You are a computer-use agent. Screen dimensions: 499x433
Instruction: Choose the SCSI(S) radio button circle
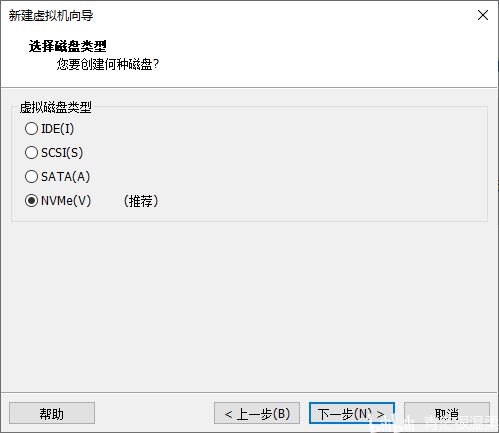pyautogui.click(x=31, y=153)
